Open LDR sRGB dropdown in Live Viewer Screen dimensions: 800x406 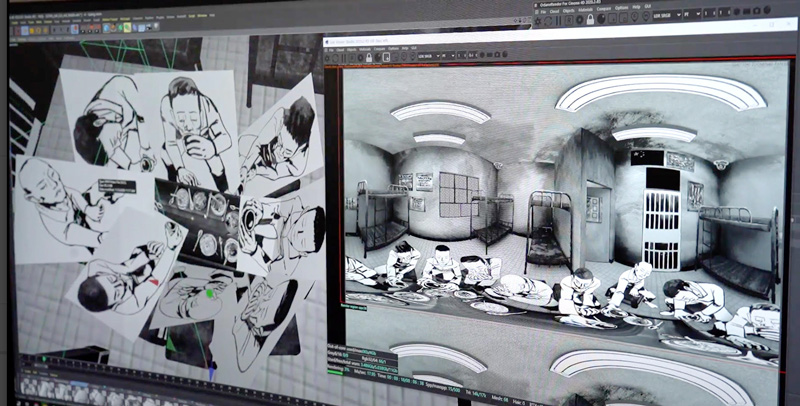coord(429,56)
